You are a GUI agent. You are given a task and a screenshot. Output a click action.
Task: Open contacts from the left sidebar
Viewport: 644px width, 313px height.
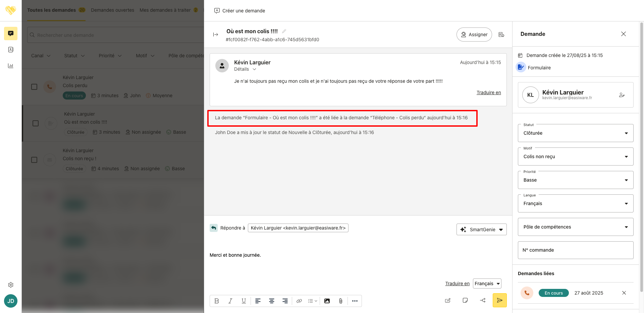(11, 50)
